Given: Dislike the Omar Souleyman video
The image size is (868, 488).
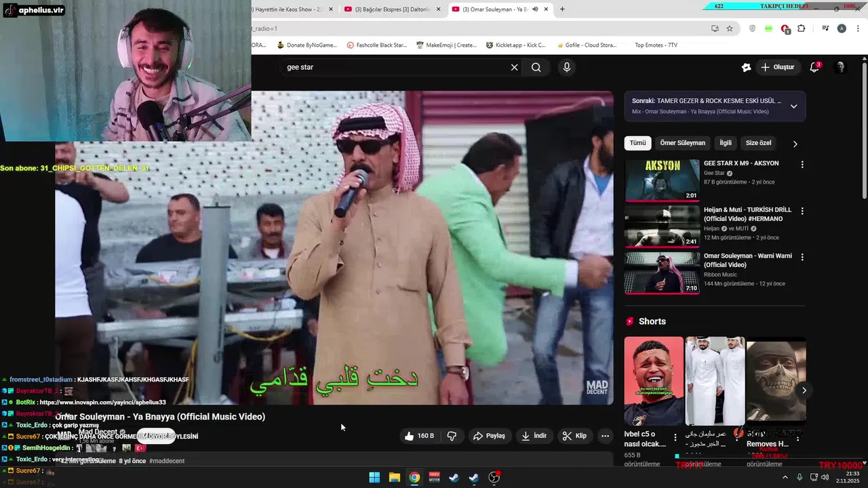Looking at the screenshot, I should 452,436.
